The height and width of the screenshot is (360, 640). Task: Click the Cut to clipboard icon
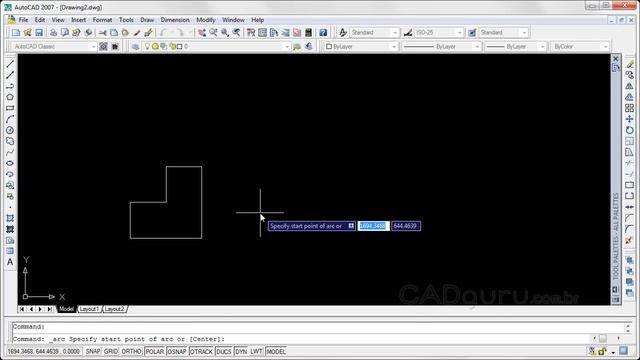pyautogui.click(x=102, y=33)
